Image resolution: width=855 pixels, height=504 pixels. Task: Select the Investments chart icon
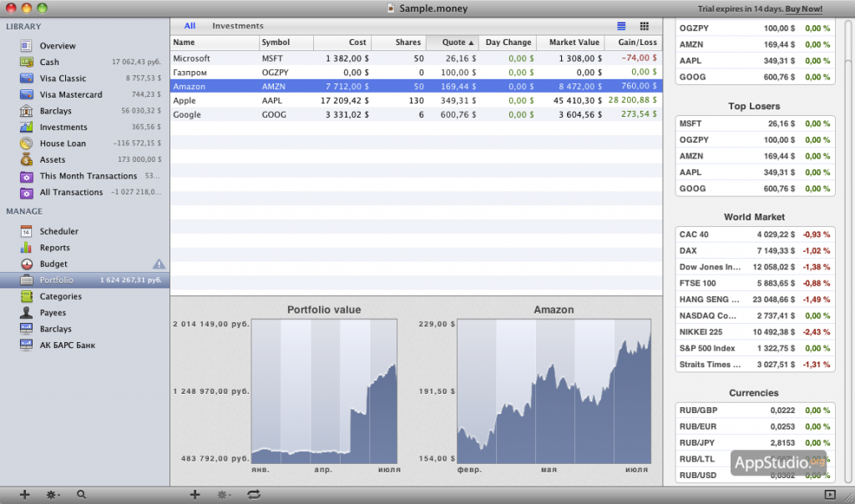[x=26, y=127]
